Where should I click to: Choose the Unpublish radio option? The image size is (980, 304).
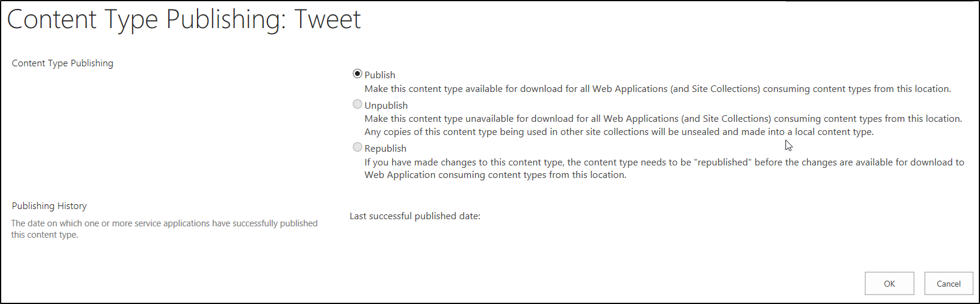pyautogui.click(x=358, y=105)
